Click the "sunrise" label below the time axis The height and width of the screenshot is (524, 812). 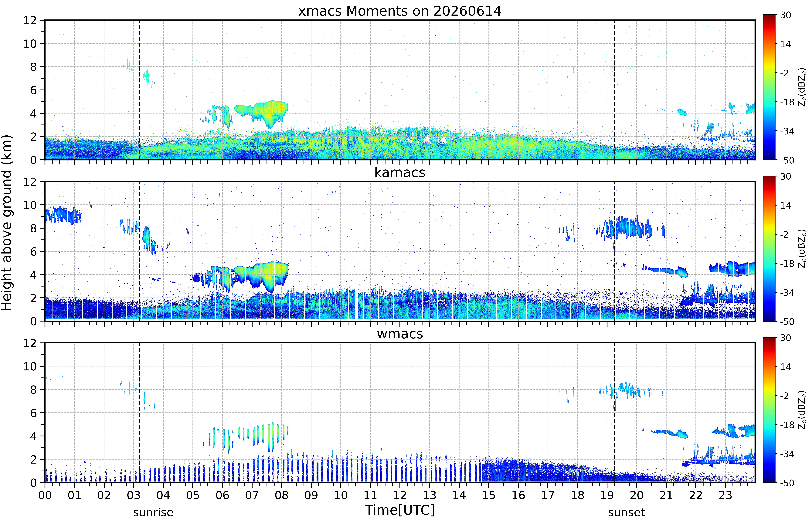[153, 512]
